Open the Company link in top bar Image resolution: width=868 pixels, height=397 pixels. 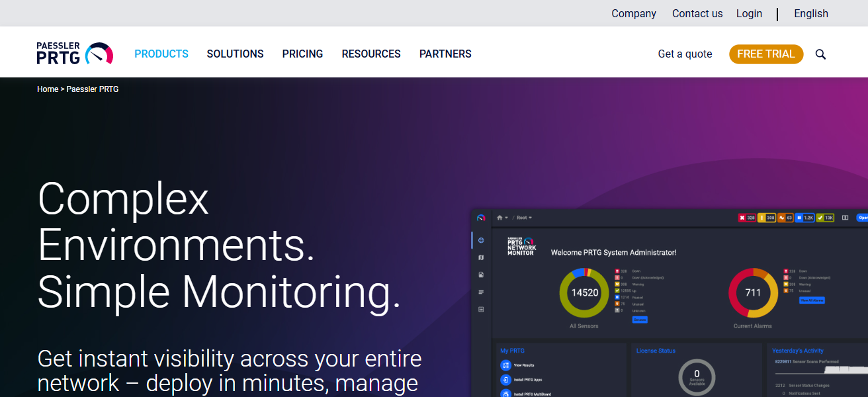[x=634, y=13]
